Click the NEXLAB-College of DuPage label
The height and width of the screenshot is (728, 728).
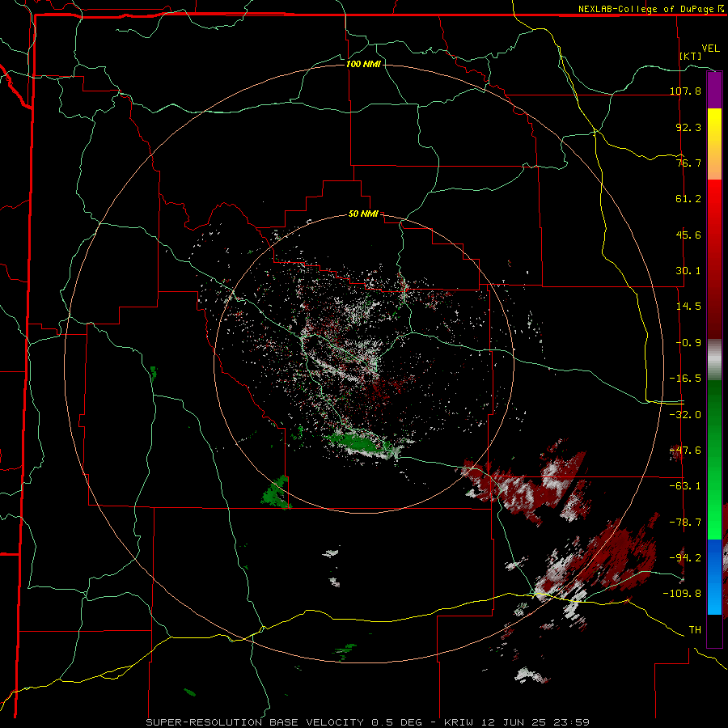pos(646,9)
